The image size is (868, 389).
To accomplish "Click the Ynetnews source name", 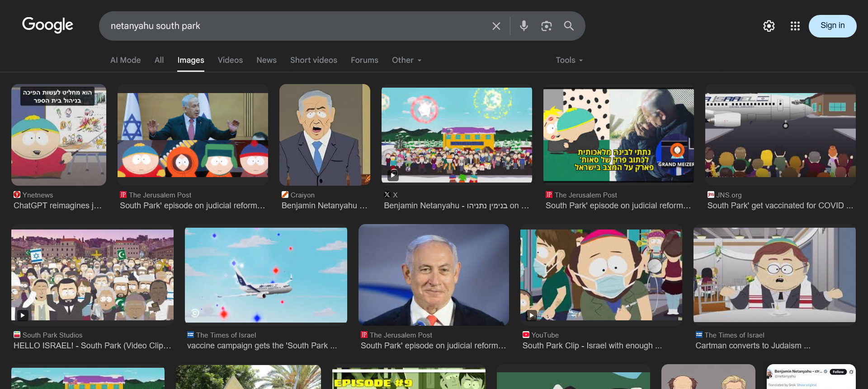I will 38,195.
